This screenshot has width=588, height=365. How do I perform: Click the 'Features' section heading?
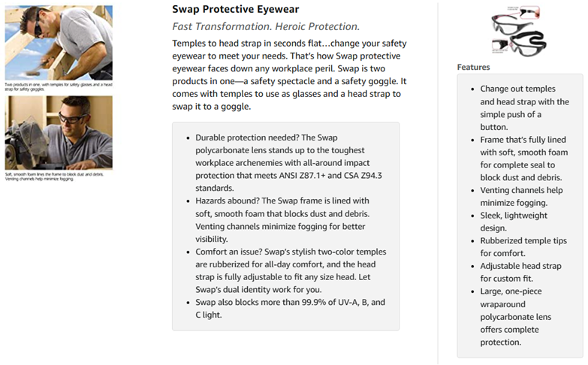tap(473, 67)
